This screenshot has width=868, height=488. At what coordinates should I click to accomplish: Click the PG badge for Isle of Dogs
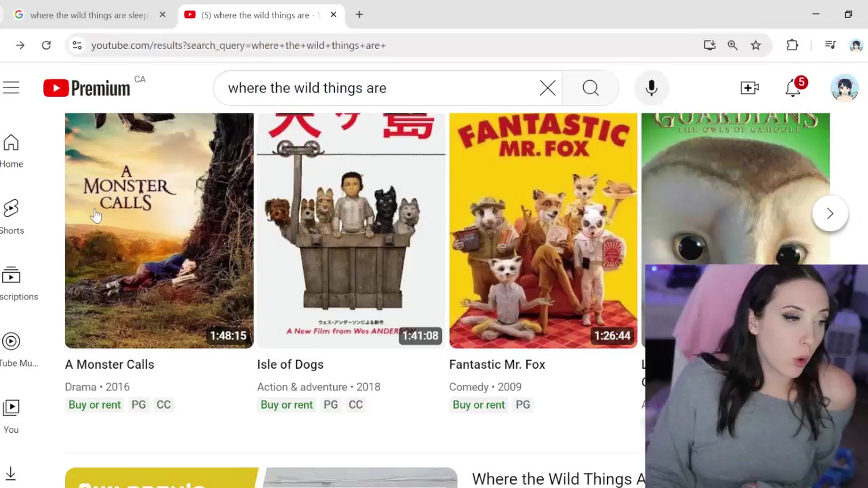click(331, 405)
